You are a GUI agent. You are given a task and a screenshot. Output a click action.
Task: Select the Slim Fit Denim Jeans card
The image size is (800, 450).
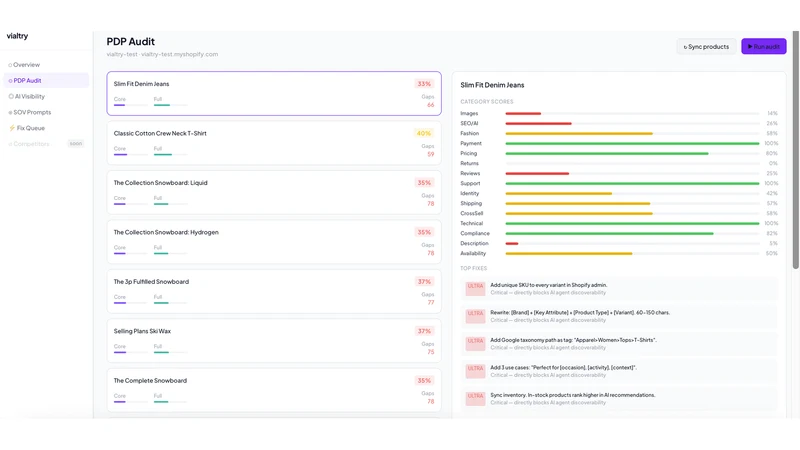click(x=274, y=93)
